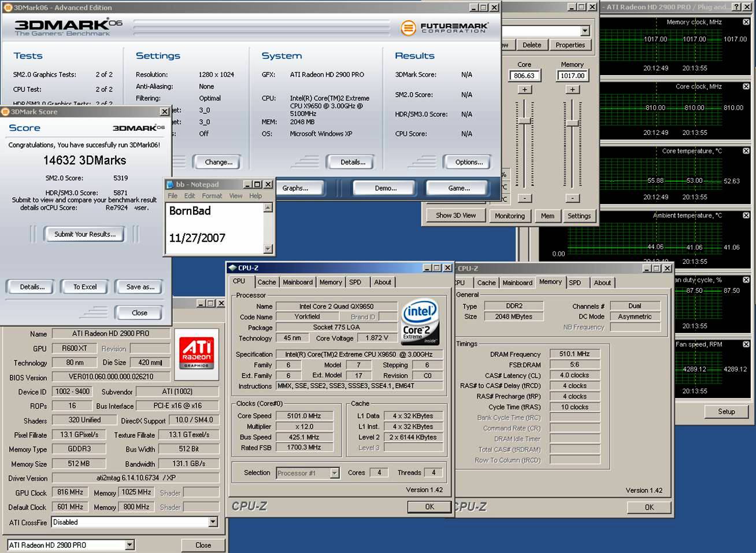Click the Monitoring button
The height and width of the screenshot is (553, 756).
(x=510, y=216)
